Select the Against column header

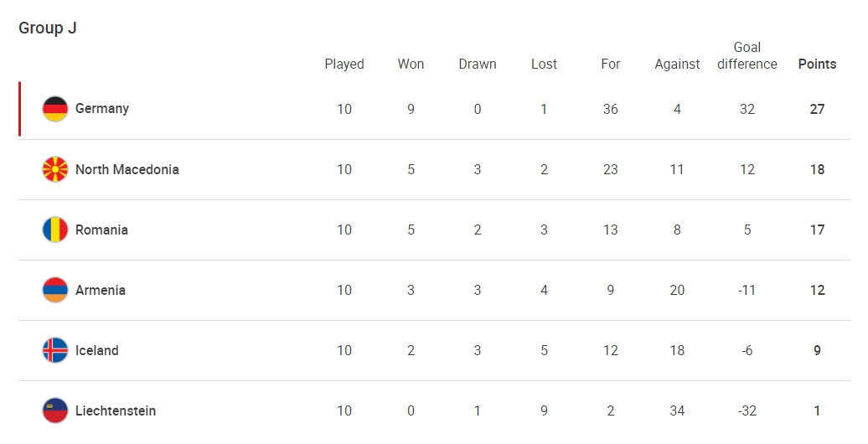pyautogui.click(x=677, y=65)
